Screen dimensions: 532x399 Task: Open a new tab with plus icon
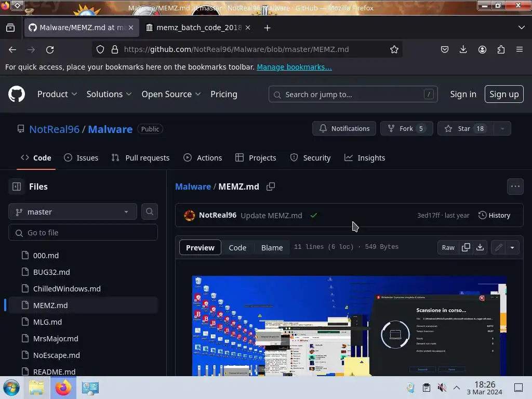268,28
